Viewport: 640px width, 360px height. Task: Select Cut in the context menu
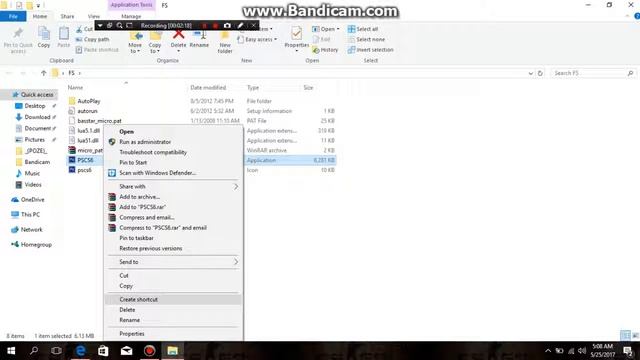[174, 276]
